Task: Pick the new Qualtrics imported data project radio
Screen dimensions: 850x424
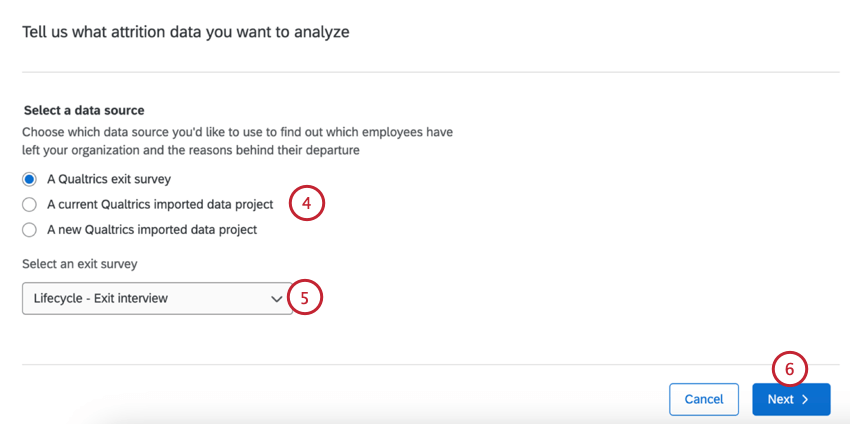Action: 29,230
